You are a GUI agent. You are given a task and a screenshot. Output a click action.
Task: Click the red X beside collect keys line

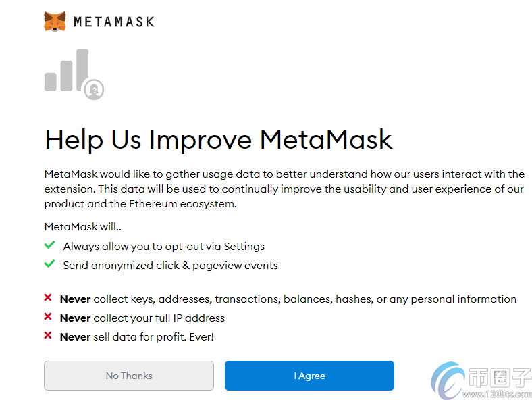[x=48, y=298]
